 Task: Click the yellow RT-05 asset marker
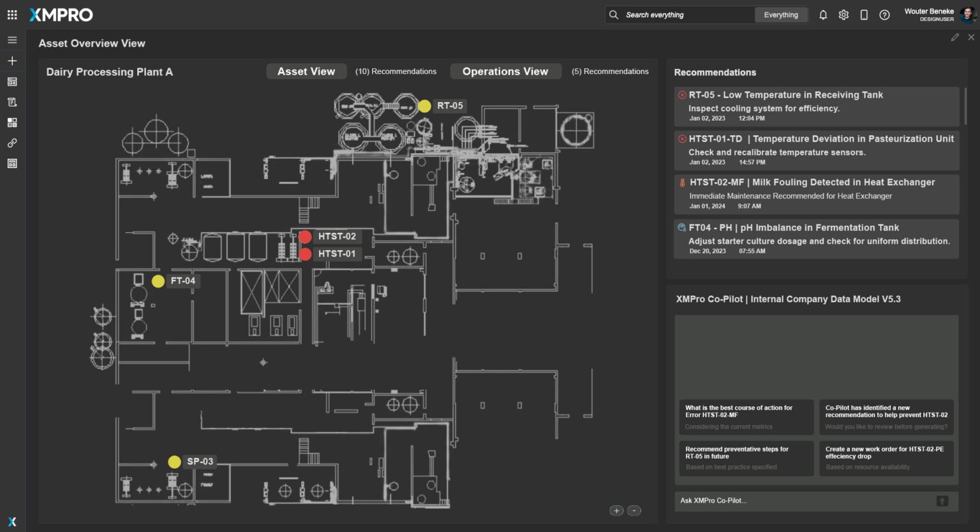pyautogui.click(x=424, y=106)
